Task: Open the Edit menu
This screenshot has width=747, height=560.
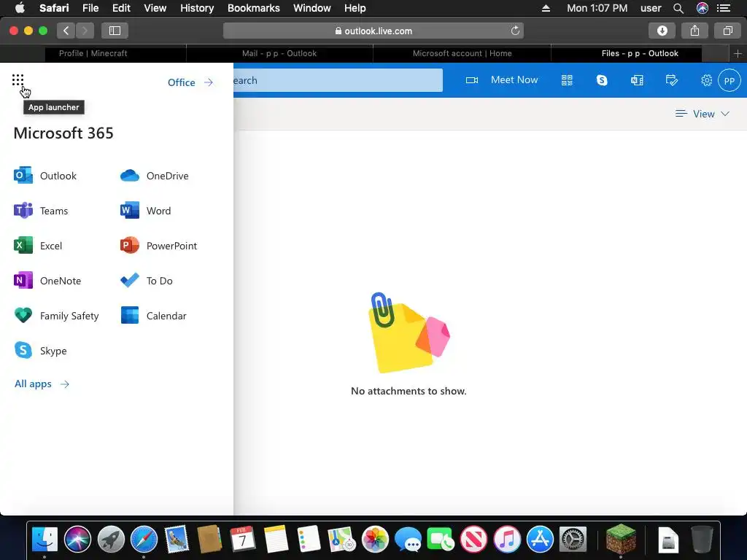Action: (x=121, y=8)
